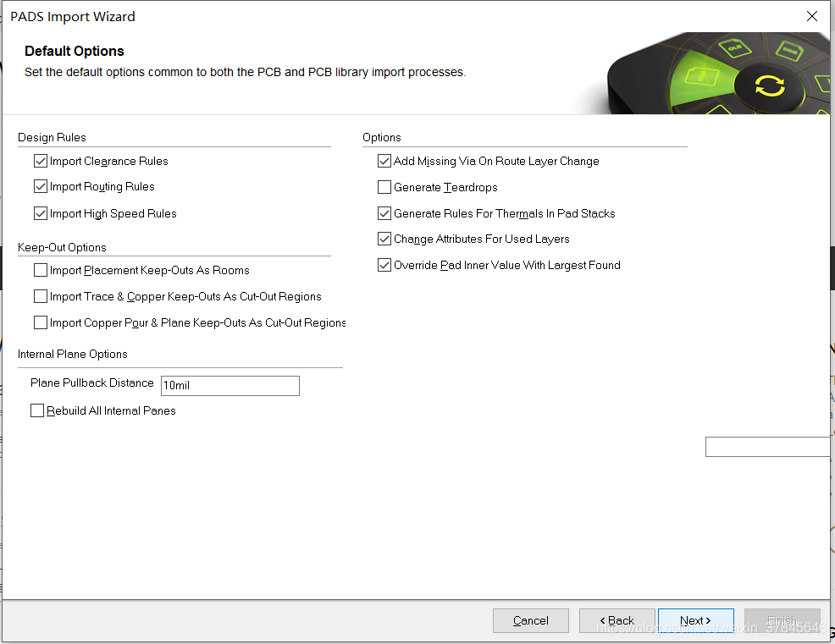The width and height of the screenshot is (835, 644).
Task: Click the Design Rules section label
Action: coord(52,137)
